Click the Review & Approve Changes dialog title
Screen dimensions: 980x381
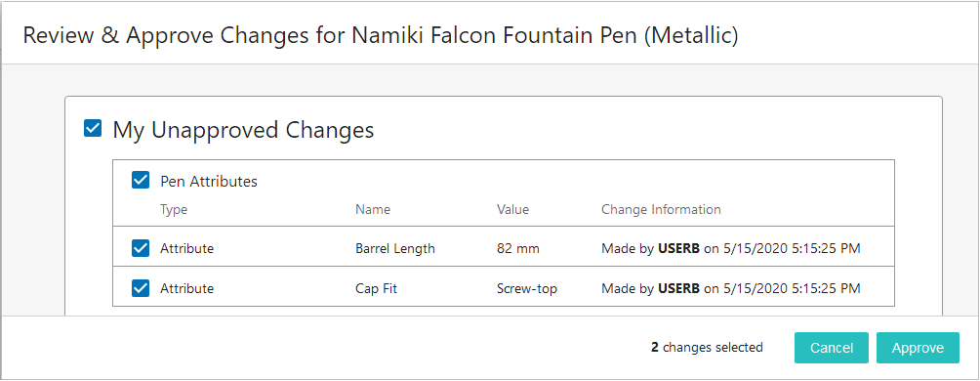[x=381, y=35]
